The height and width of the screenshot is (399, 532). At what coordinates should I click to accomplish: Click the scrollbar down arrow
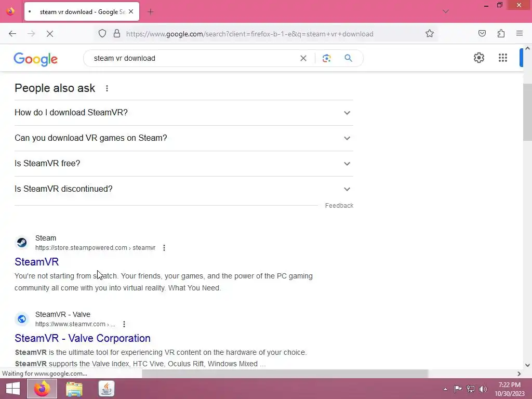point(527,365)
